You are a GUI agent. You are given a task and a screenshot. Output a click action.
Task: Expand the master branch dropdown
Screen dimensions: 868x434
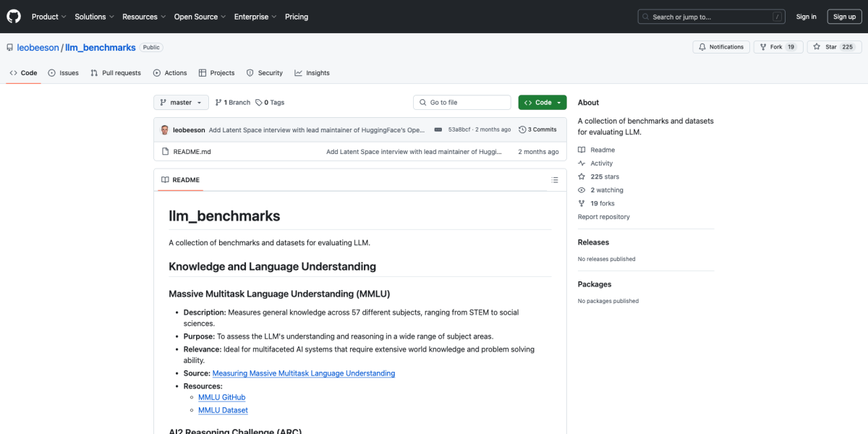click(x=181, y=103)
